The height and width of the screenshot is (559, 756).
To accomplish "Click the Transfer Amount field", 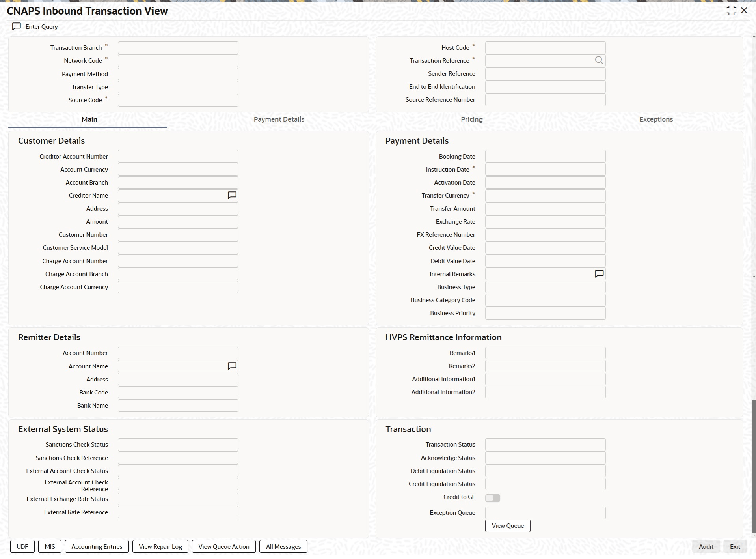I will 546,209.
